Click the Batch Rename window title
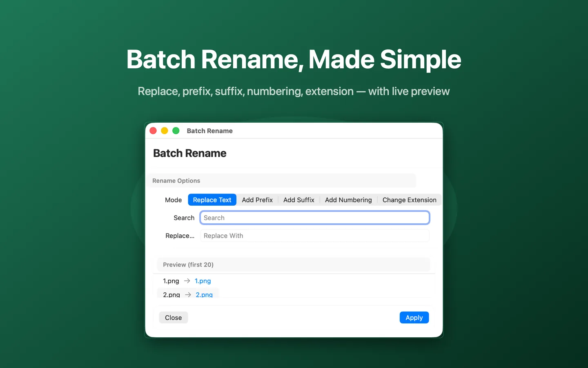Image resolution: width=588 pixels, height=368 pixels. (210, 131)
